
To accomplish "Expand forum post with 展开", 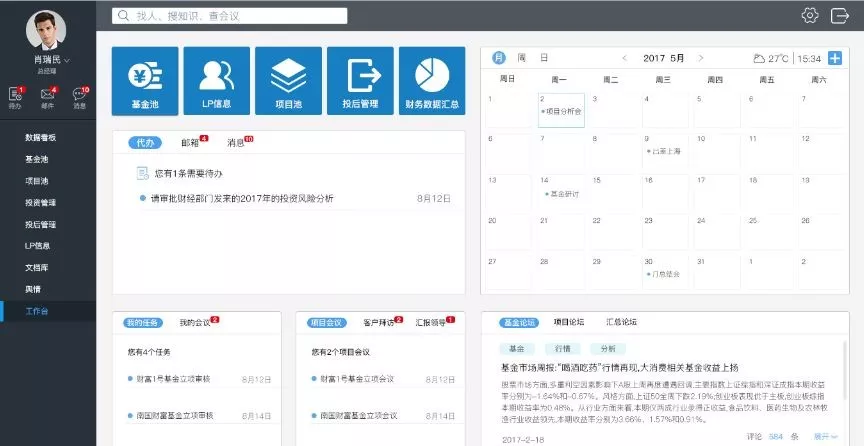I will tap(825, 436).
